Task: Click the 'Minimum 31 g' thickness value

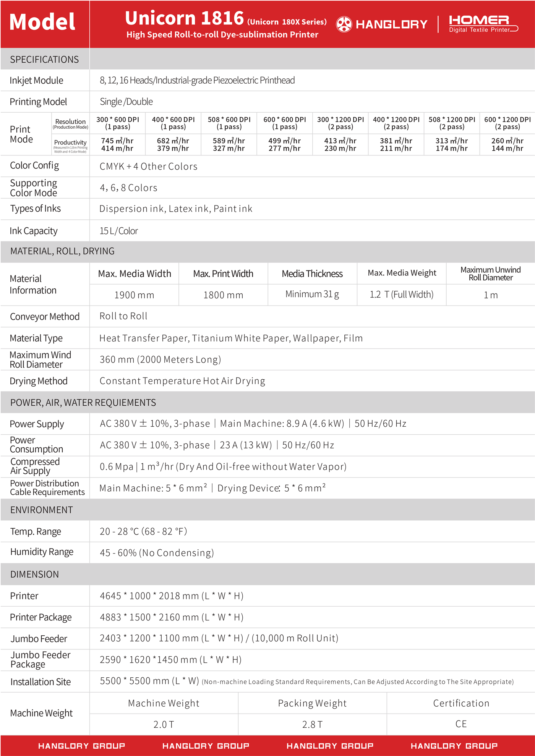Action: point(312,294)
